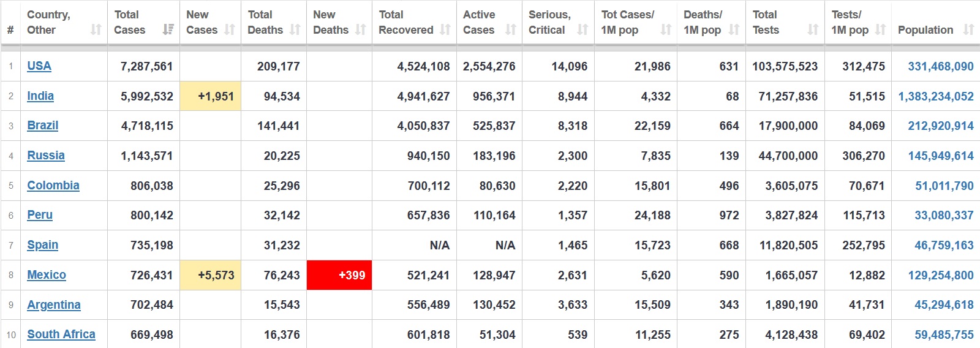This screenshot has height=348, width=980.
Task: Select Peru cases per million 24,188
Action: tap(652, 215)
